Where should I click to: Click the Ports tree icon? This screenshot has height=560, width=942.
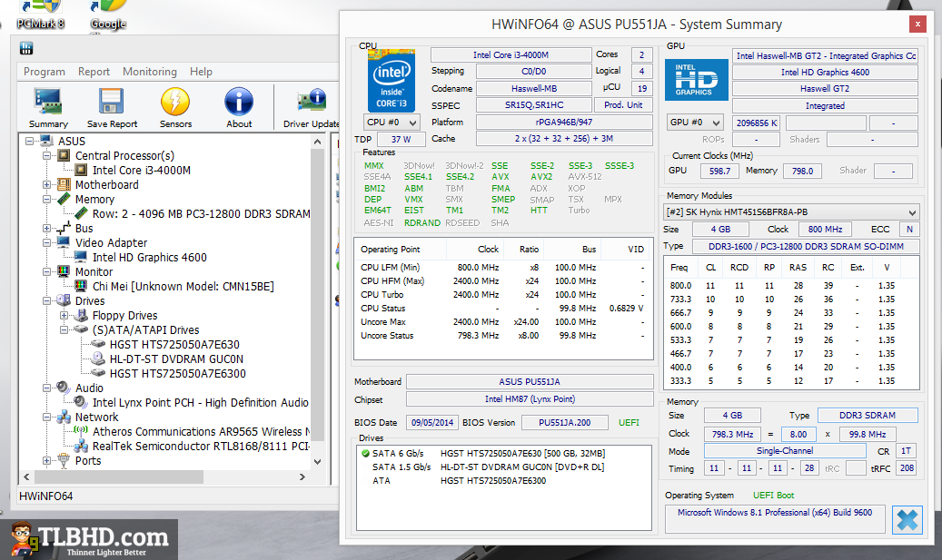[64, 460]
